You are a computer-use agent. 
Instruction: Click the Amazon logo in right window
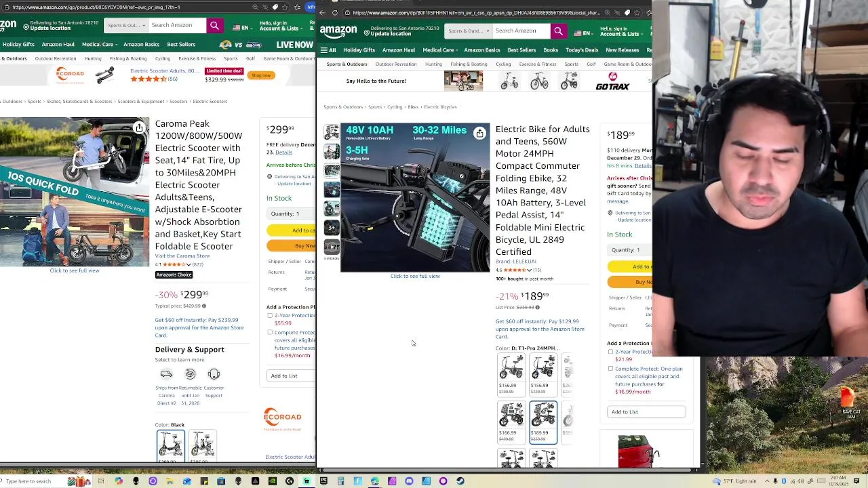(x=338, y=31)
